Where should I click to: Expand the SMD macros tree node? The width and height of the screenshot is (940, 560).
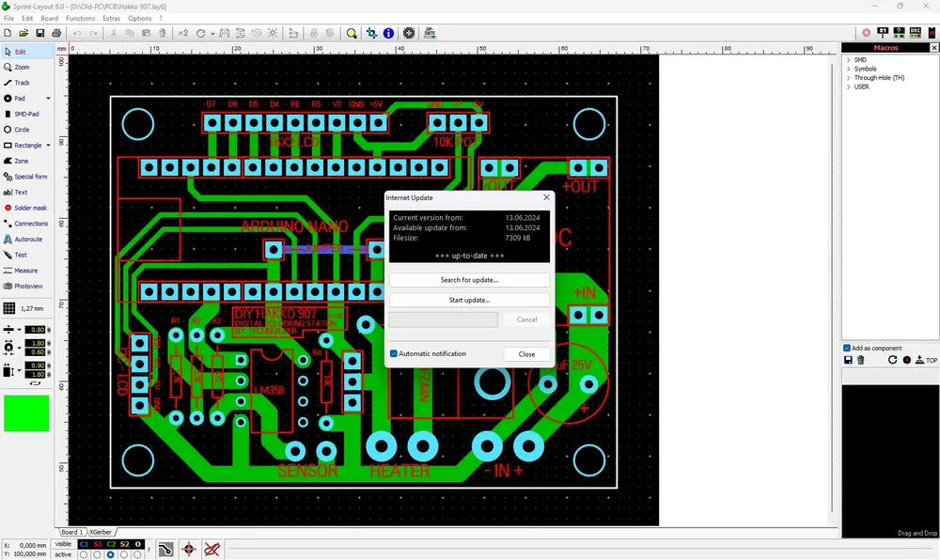click(848, 60)
